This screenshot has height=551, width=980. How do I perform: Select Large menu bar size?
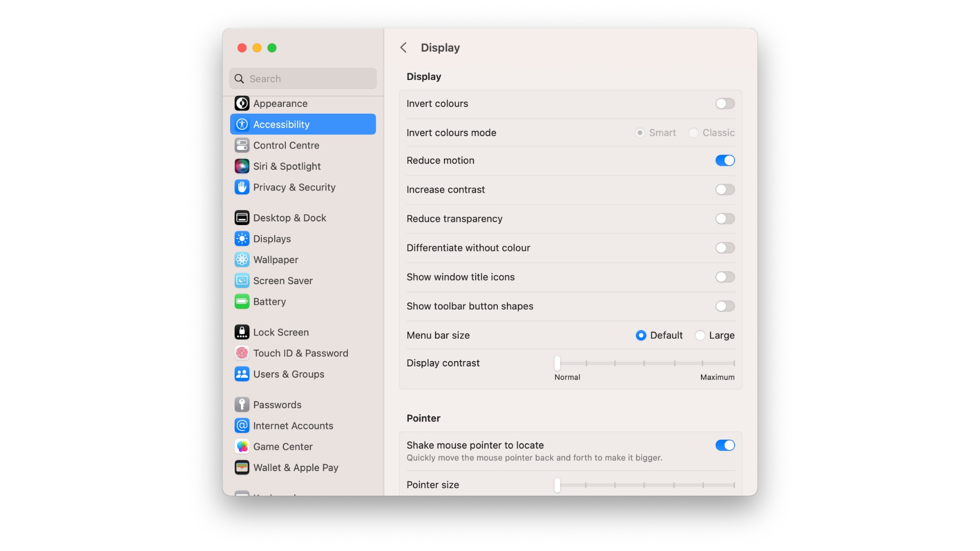pos(700,335)
